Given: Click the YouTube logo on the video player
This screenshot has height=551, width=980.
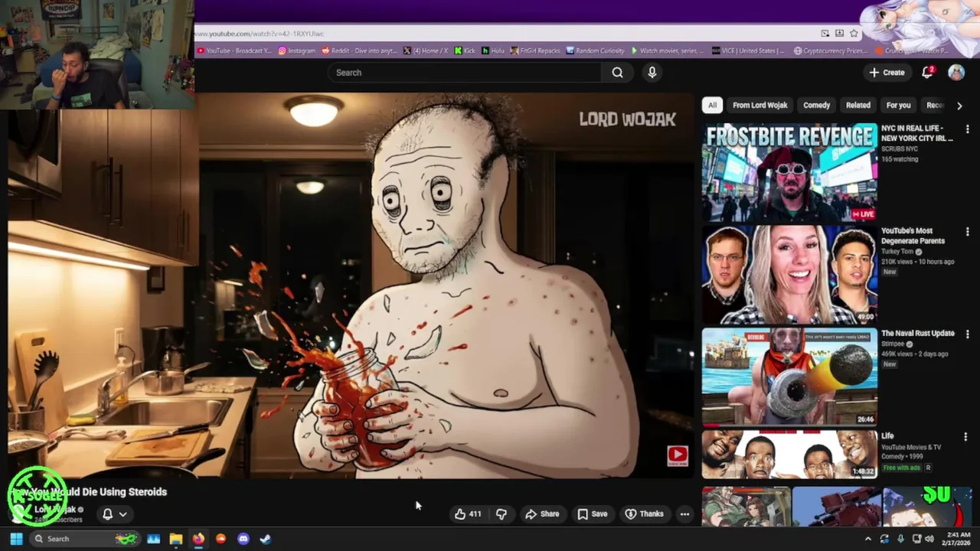Looking at the screenshot, I should (x=678, y=456).
